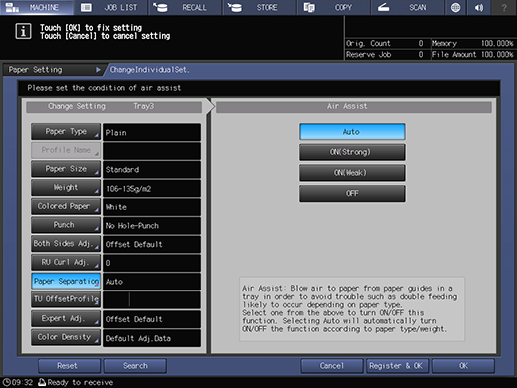Click the Search button
Viewport: 517px width, 388px height.
[135, 366]
